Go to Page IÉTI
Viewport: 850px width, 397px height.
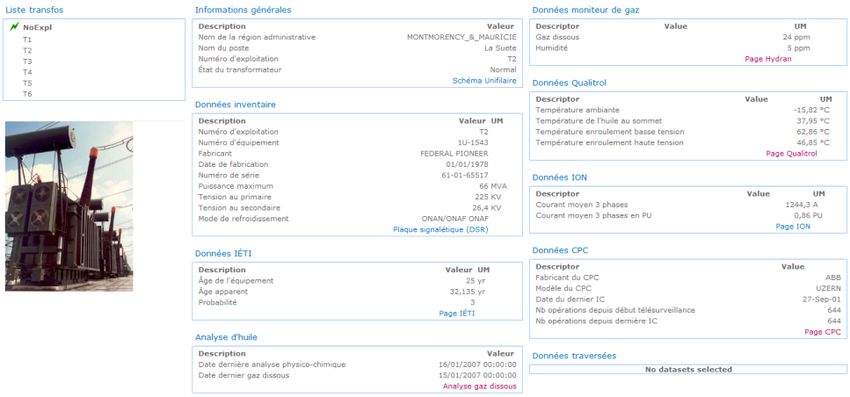coord(457,313)
